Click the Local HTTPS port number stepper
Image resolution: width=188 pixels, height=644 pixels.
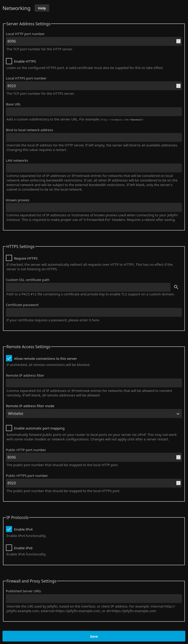click(x=178, y=86)
